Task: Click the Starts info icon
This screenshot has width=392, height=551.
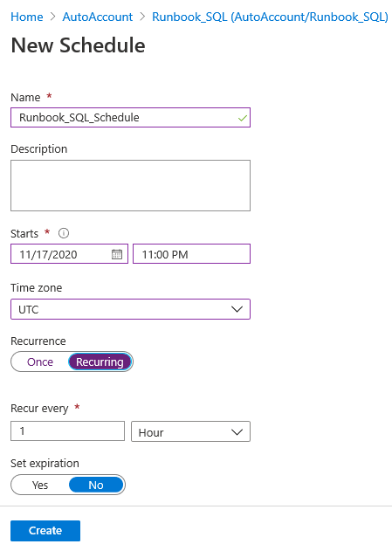Action: pos(64,233)
